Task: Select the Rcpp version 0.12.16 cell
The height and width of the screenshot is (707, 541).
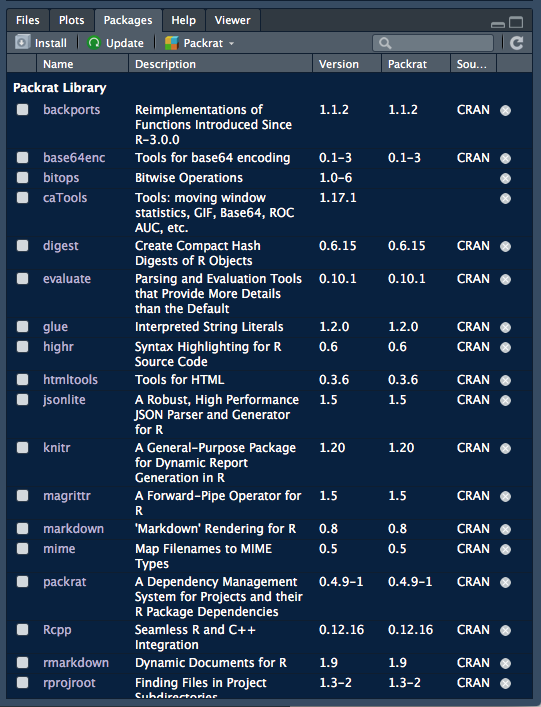Action: [x=341, y=629]
